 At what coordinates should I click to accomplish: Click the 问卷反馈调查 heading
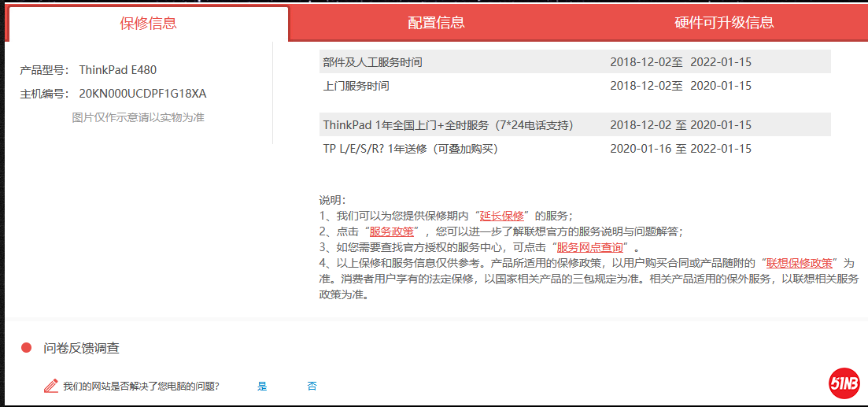click(x=82, y=348)
